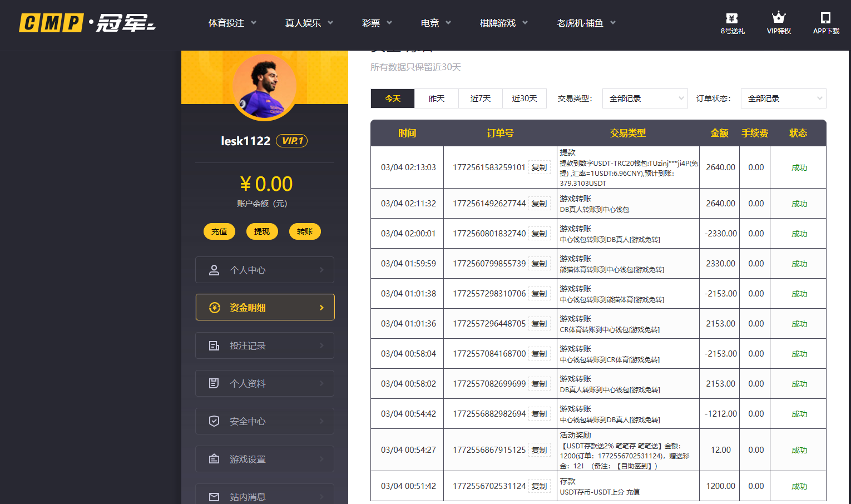
Task: Click the 个人资料 document icon
Action: point(215,383)
